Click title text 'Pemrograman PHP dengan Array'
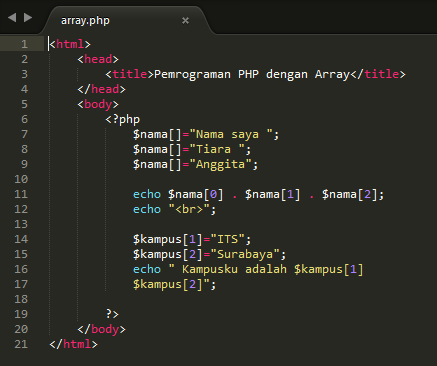This screenshot has width=437, height=366. 252,74
